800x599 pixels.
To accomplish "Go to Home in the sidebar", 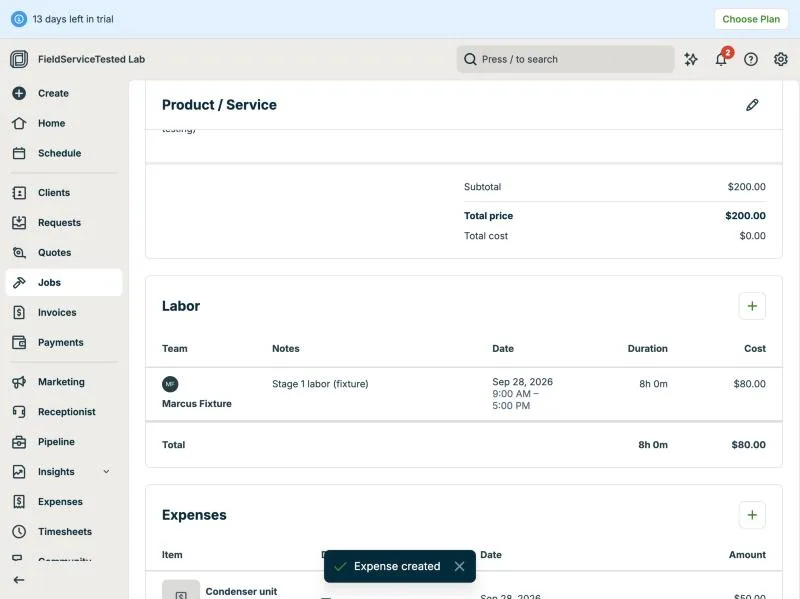I will [64, 123].
